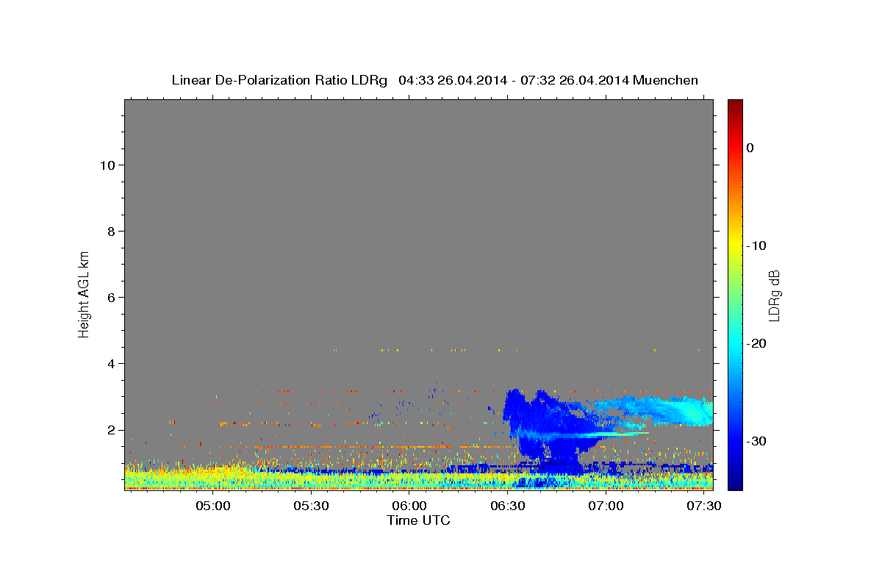The height and width of the screenshot is (588, 882).
Task: Click the height tick label 2
Action: point(110,430)
